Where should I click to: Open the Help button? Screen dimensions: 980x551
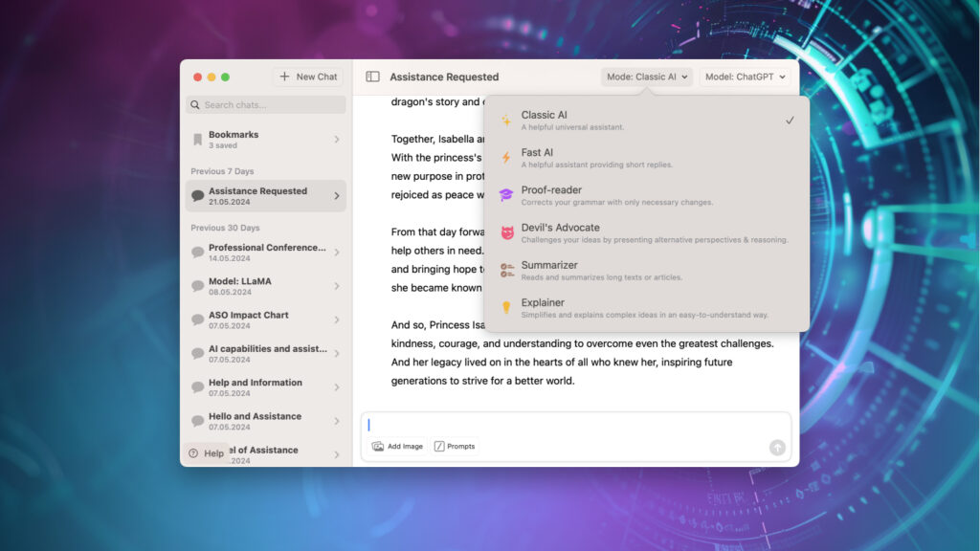tap(207, 453)
